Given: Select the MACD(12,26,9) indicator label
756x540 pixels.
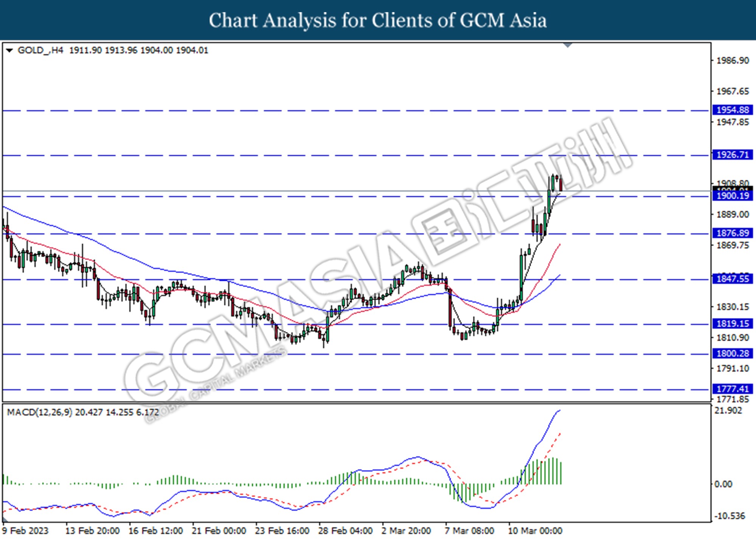Looking at the screenshot, I should [40, 412].
